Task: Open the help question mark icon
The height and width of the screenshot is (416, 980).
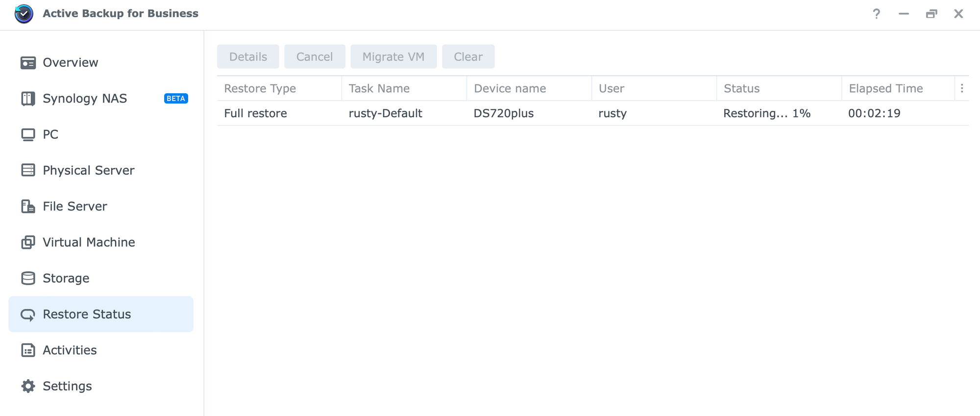Action: (876, 14)
